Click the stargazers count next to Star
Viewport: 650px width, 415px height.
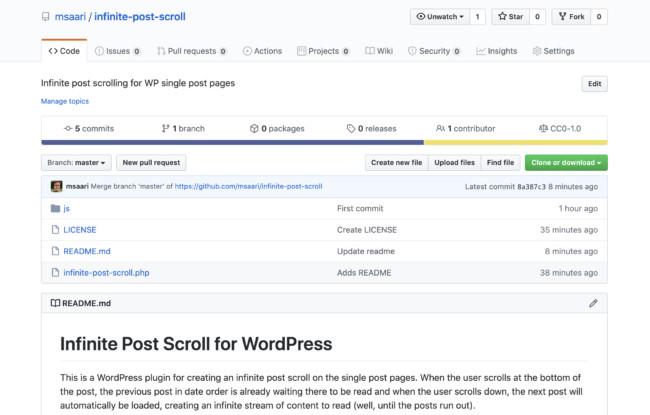537,17
